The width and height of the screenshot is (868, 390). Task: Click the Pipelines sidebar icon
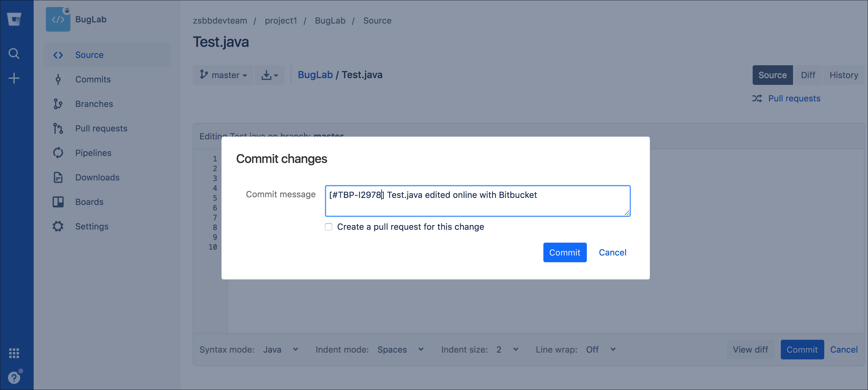(58, 153)
